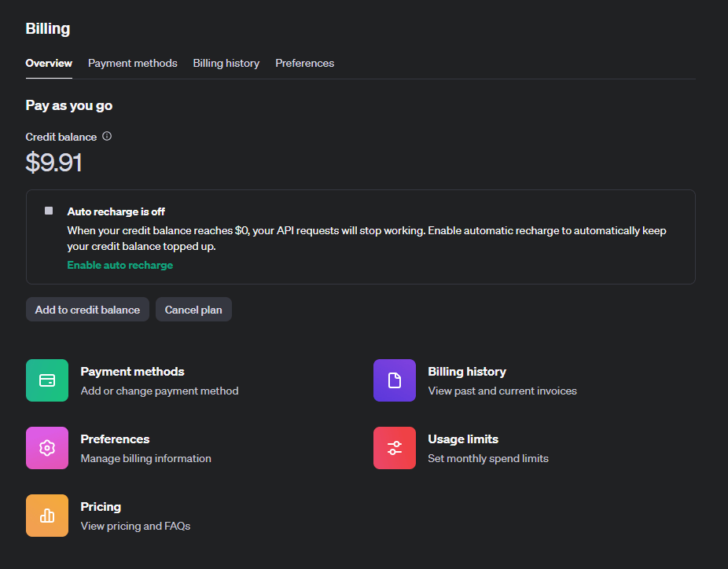This screenshot has width=728, height=569.
Task: Click 'View past and current invoices' text
Action: tap(502, 391)
